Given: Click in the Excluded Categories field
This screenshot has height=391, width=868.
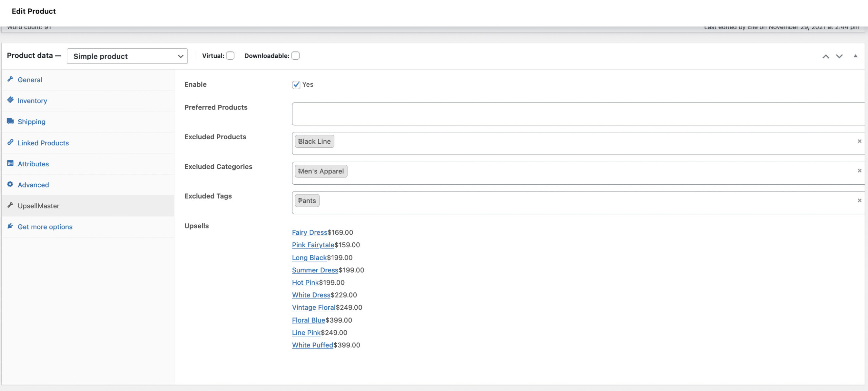Looking at the screenshot, I should click(578, 173).
